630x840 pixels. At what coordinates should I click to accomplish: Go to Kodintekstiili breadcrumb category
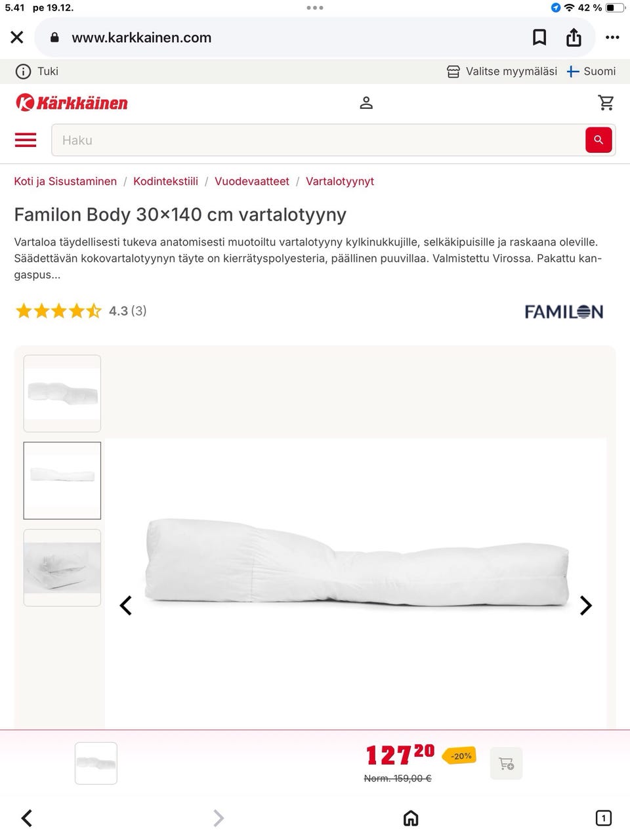[x=165, y=181]
